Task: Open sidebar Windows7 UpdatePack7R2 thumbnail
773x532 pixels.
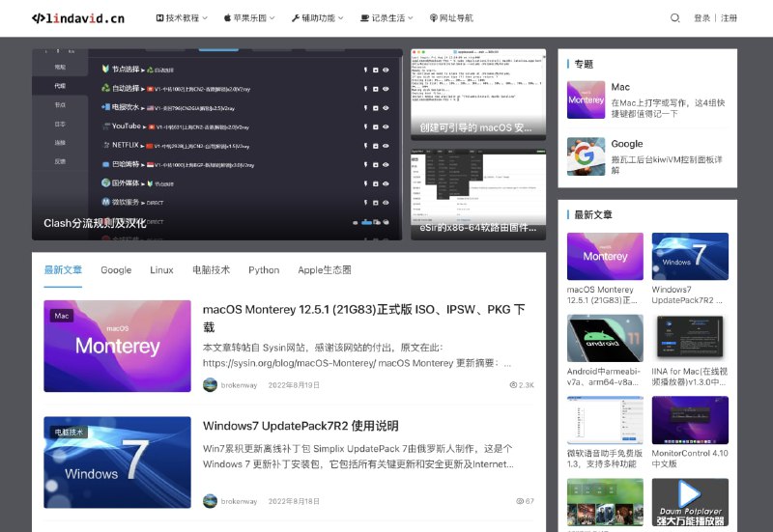Action: coord(690,256)
